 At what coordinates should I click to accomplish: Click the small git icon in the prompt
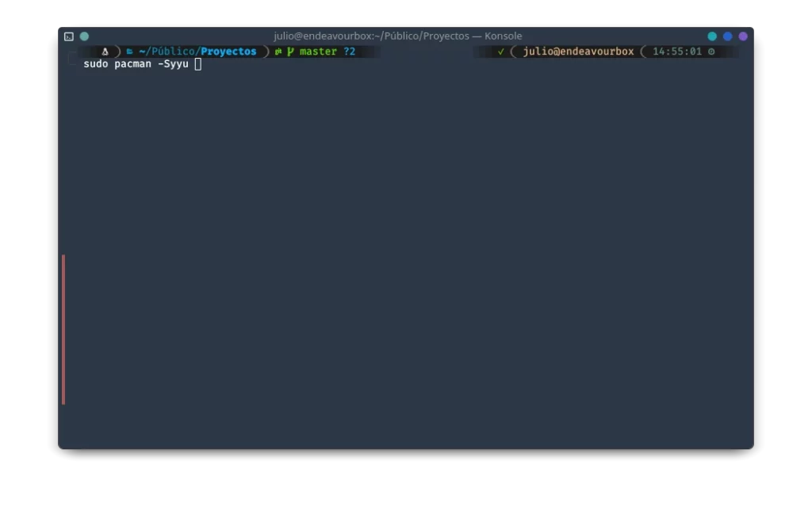[278, 51]
